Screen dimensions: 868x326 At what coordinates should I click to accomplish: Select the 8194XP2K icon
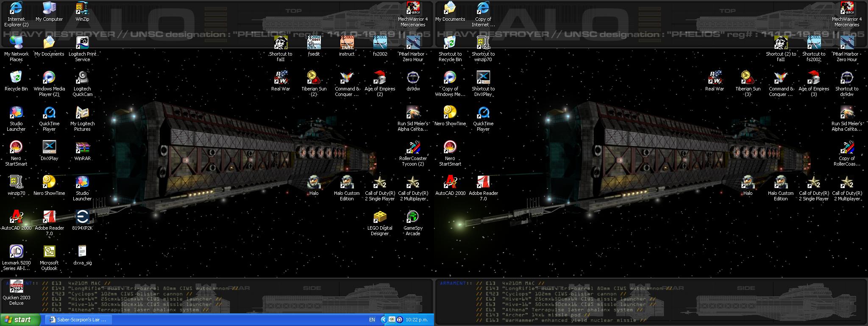[82, 220]
